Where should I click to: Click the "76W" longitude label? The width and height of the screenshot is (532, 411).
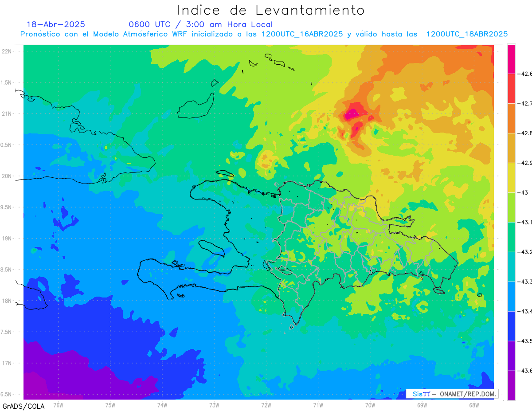point(58,404)
